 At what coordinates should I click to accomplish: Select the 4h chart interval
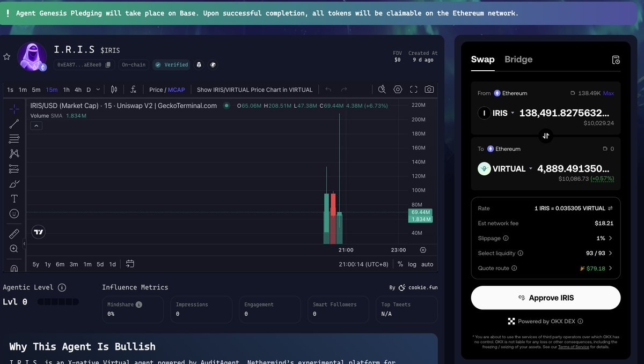[78, 90]
